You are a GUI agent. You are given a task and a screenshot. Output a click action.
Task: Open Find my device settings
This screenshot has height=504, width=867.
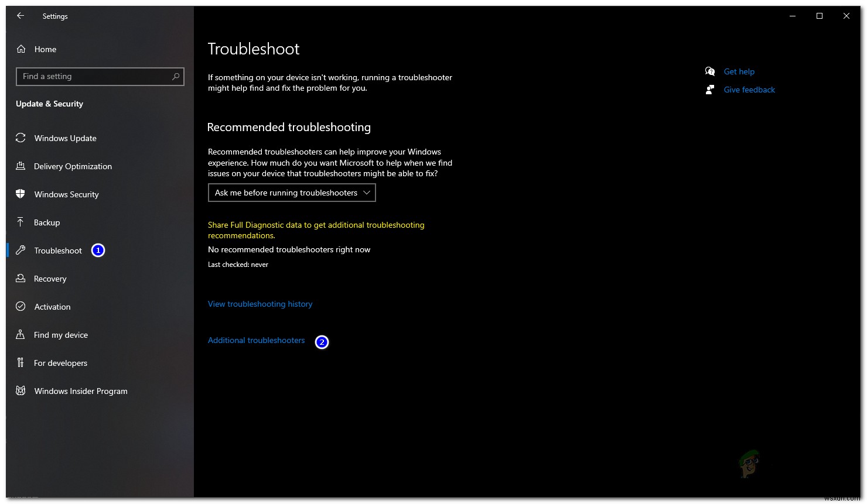pyautogui.click(x=61, y=334)
